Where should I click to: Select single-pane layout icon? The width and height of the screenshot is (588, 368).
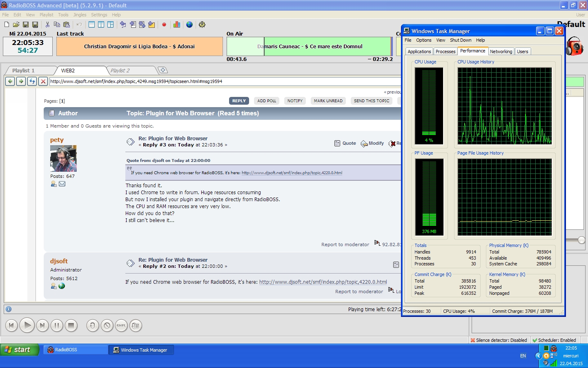pos(91,25)
